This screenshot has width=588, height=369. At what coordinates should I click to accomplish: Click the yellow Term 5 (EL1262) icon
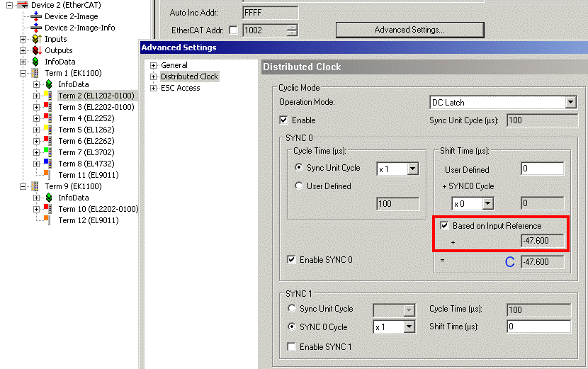pyautogui.click(x=48, y=130)
